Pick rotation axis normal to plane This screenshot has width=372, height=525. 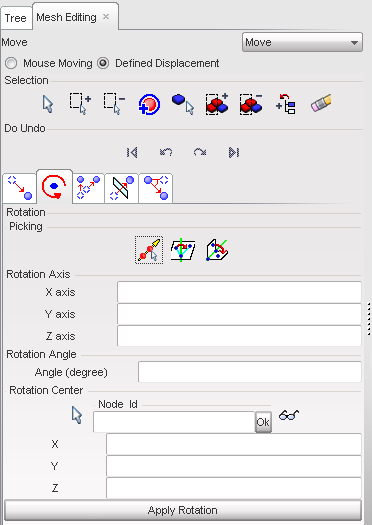(x=182, y=250)
